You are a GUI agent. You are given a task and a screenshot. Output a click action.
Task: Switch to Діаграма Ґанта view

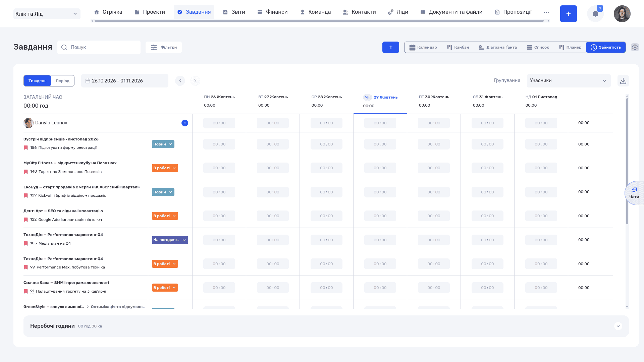(x=498, y=47)
